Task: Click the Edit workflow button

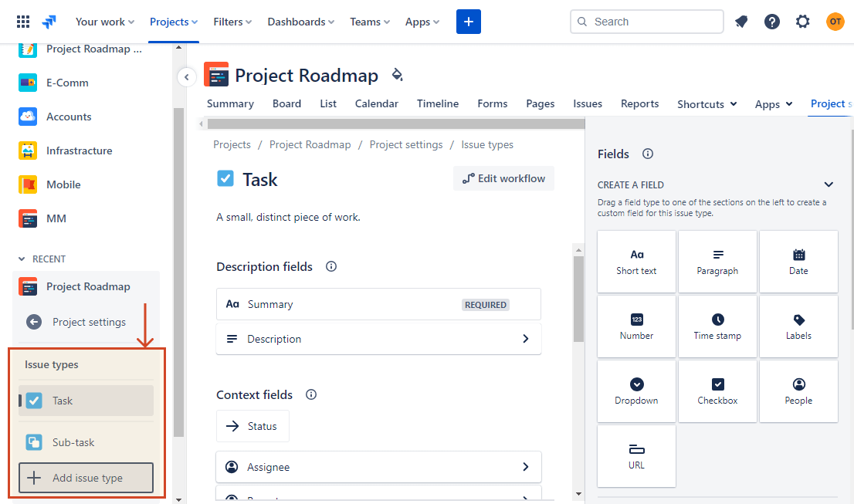Action: pyautogui.click(x=503, y=178)
